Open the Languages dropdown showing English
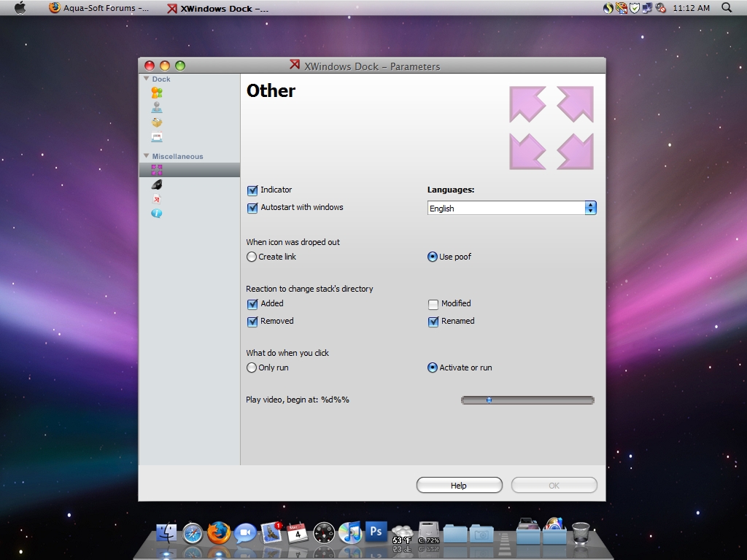 point(511,208)
